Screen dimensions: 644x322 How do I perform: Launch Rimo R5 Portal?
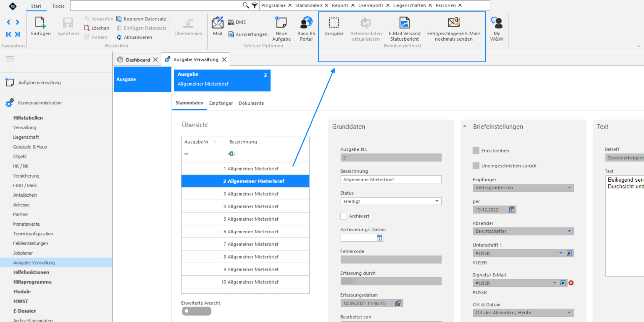[306, 29]
